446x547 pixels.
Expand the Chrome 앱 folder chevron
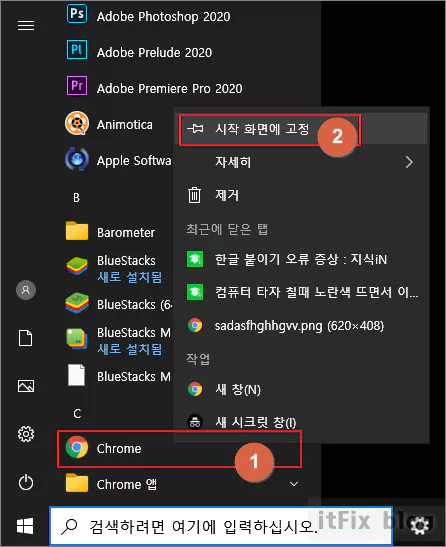[x=294, y=484]
